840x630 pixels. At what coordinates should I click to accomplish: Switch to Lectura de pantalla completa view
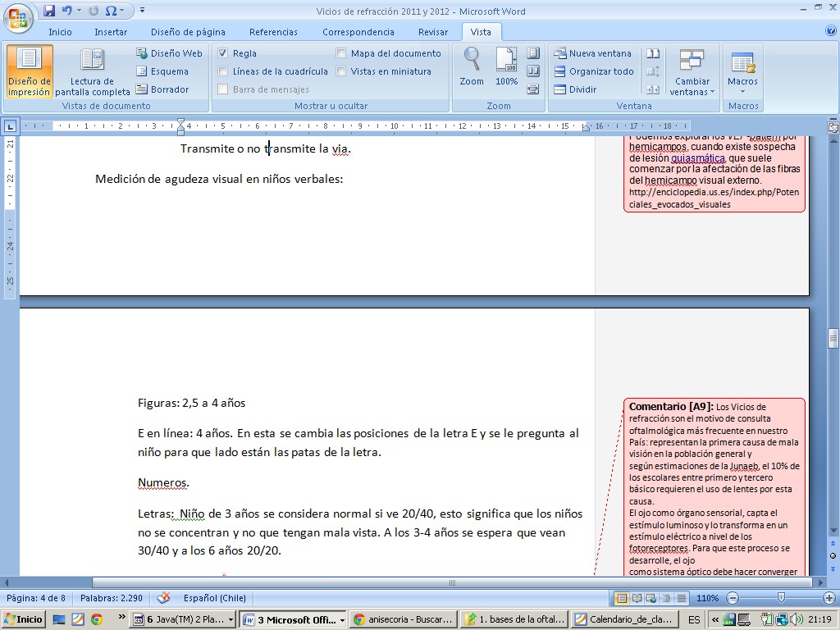point(92,71)
